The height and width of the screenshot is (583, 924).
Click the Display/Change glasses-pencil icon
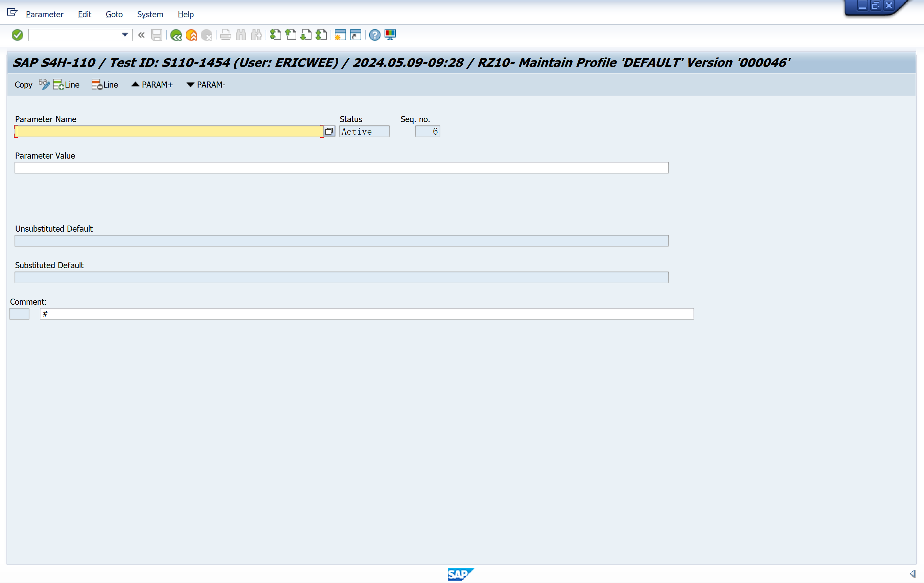point(44,85)
